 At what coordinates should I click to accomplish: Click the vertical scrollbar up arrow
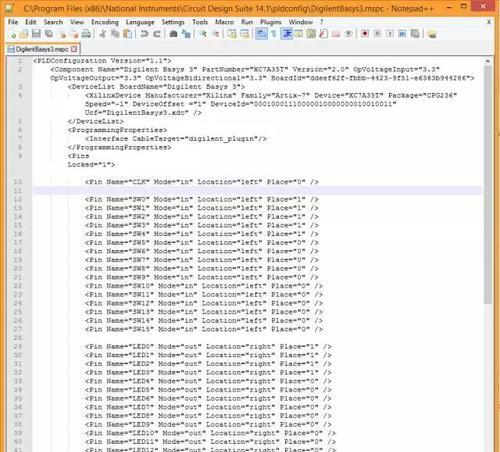coord(488,61)
